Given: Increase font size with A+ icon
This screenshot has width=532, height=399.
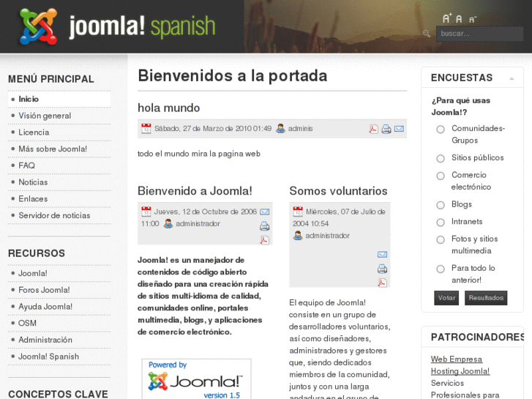Looking at the screenshot, I should [447, 18].
